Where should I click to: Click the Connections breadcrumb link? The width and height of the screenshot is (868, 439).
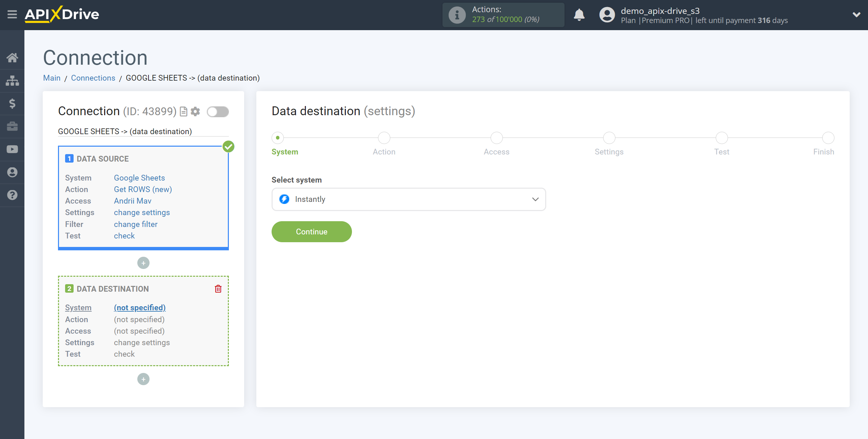coord(93,78)
